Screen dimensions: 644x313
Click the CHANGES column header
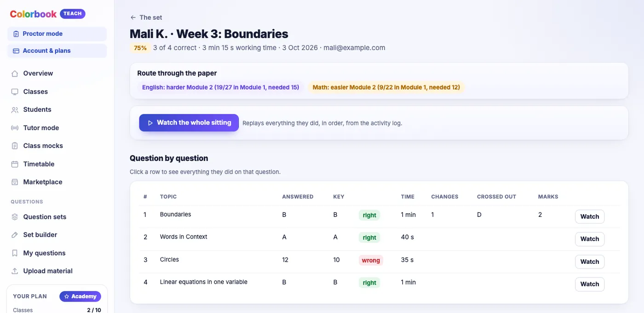[445, 197]
